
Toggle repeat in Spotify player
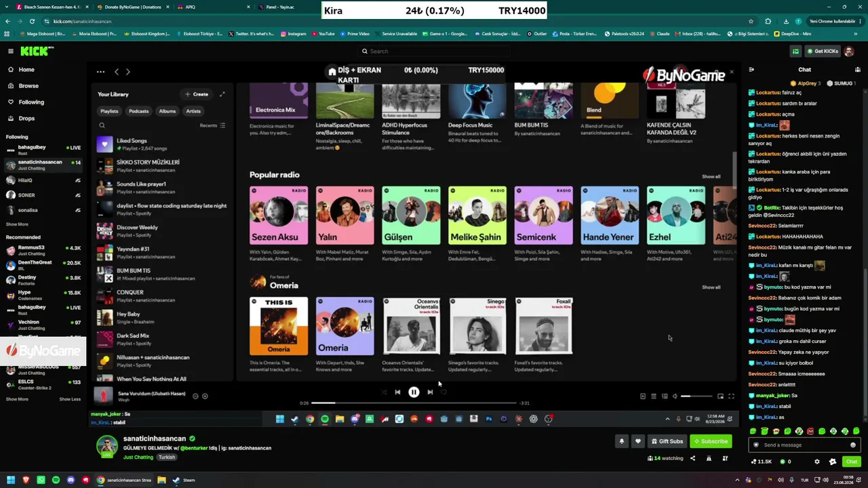point(444,392)
